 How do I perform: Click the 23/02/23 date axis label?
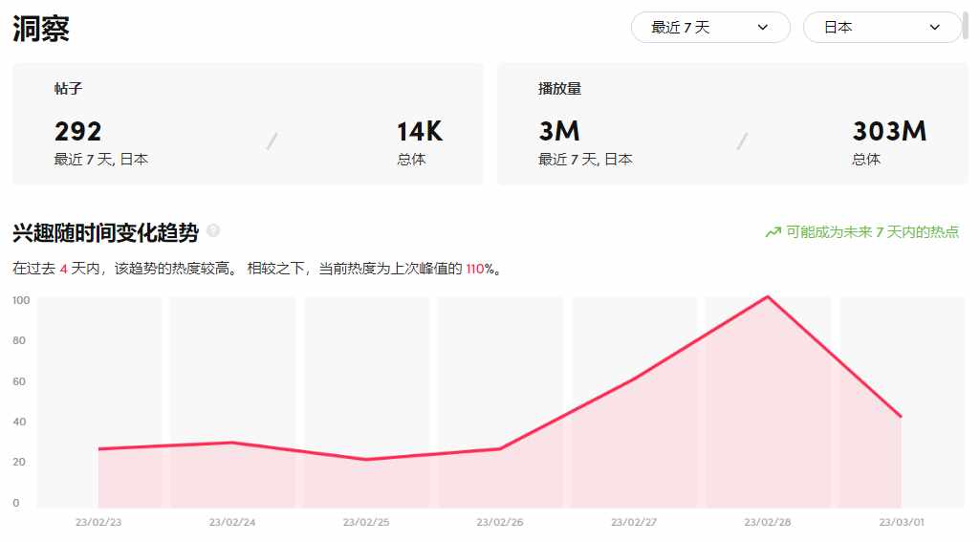pyautogui.click(x=98, y=522)
